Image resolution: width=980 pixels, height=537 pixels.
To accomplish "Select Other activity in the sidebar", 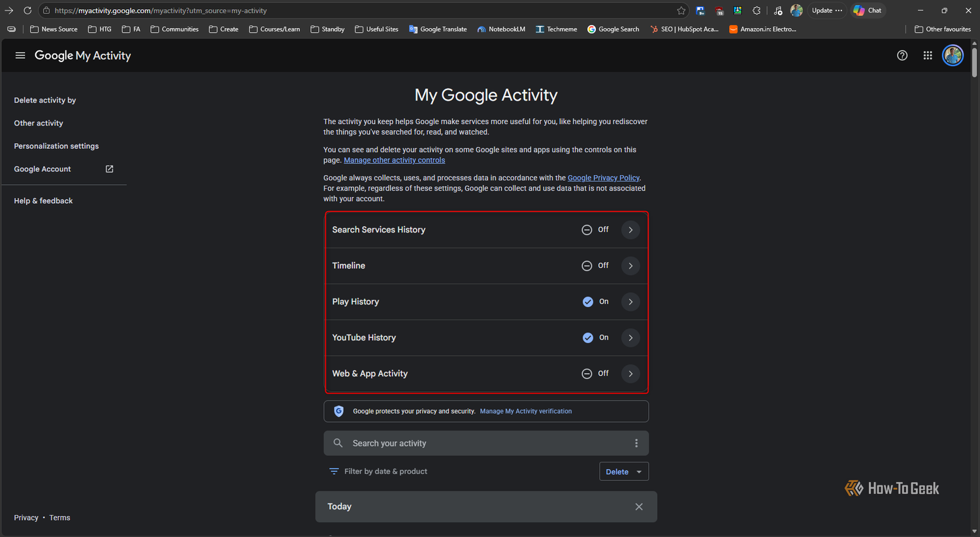I will point(39,123).
